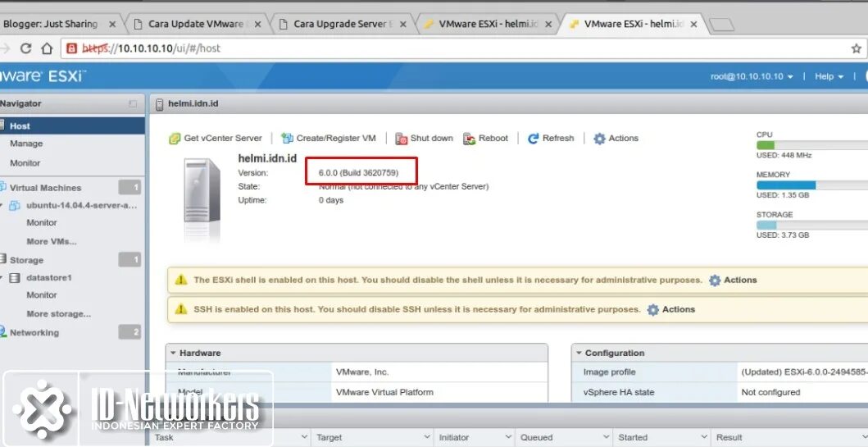
Task: Open Actions for SSH warning
Action: pos(671,310)
